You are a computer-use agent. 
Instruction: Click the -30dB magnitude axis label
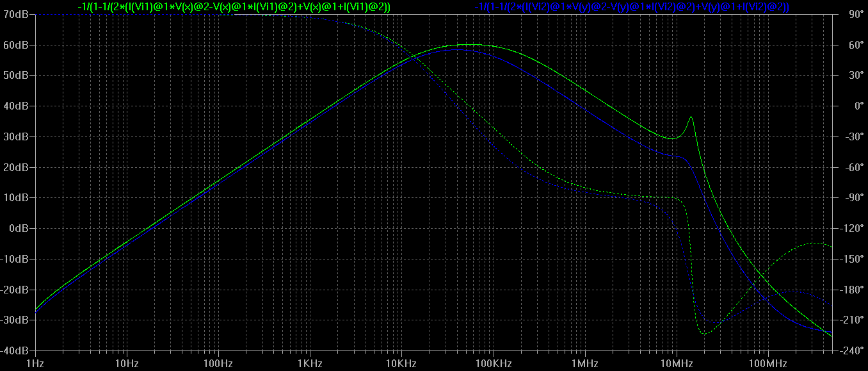click(14, 320)
